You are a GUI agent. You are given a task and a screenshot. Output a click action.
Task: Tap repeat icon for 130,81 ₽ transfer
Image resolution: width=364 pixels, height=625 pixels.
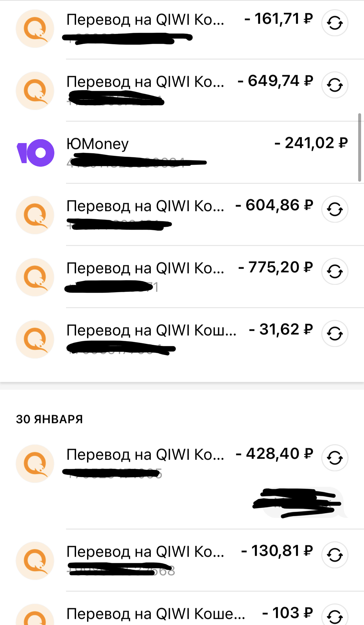[335, 555]
